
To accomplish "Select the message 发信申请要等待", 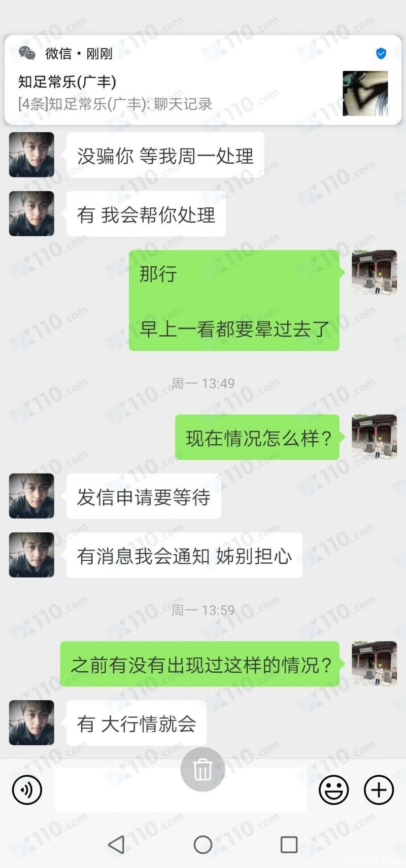I will 144,496.
